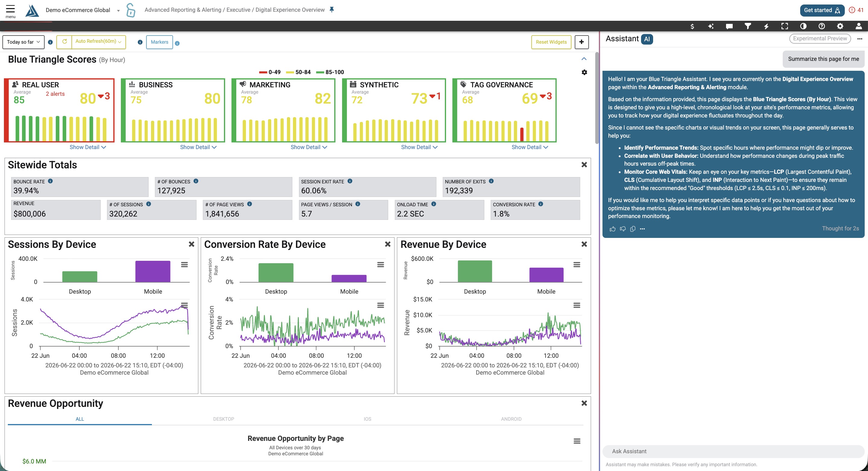Click the Bounce Rate info icon
Screen dimensions: 868x471
[x=50, y=181]
